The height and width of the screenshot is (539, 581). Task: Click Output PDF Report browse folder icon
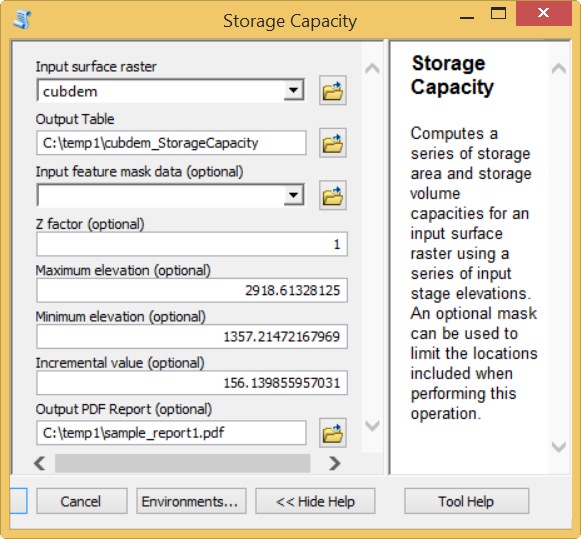333,433
